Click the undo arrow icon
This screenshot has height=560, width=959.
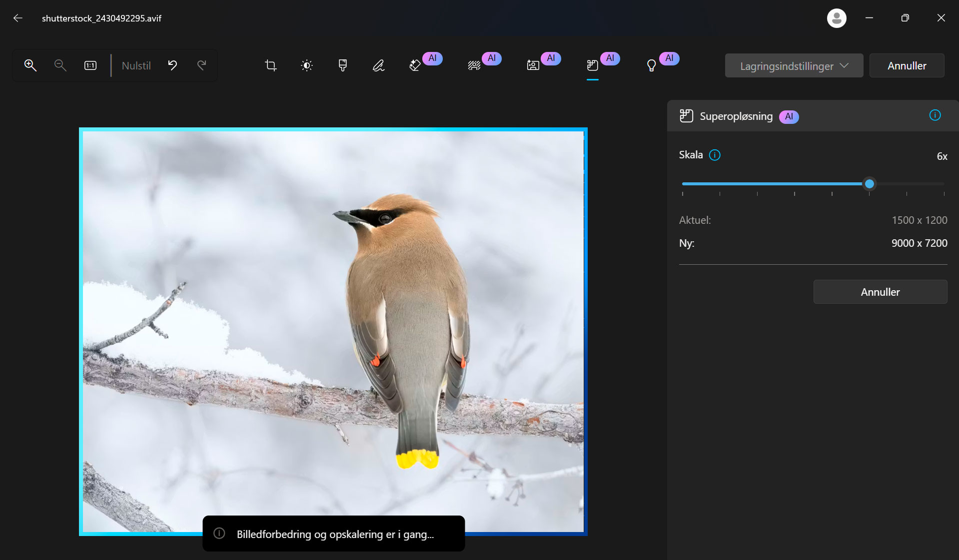(x=172, y=65)
